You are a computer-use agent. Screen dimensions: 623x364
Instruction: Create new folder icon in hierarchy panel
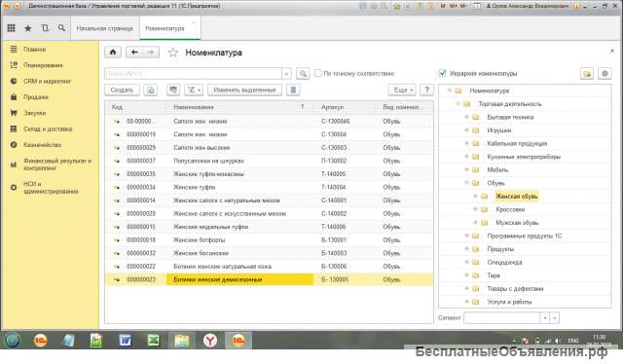coord(587,74)
